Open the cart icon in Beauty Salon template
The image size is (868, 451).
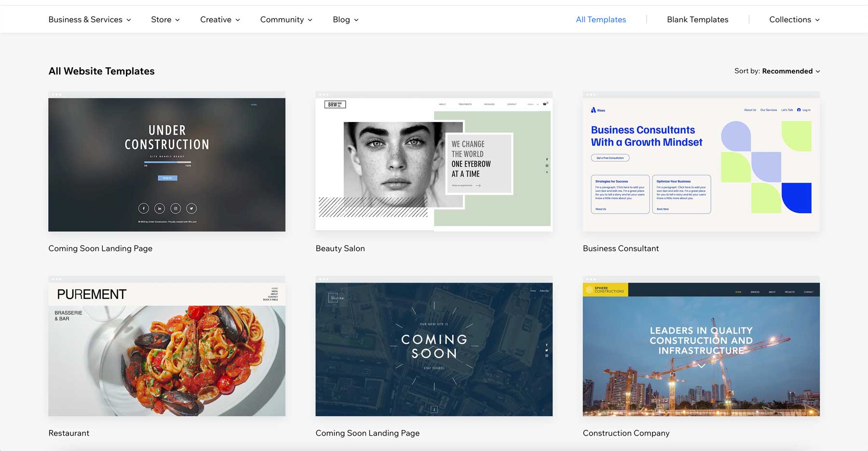click(x=545, y=104)
